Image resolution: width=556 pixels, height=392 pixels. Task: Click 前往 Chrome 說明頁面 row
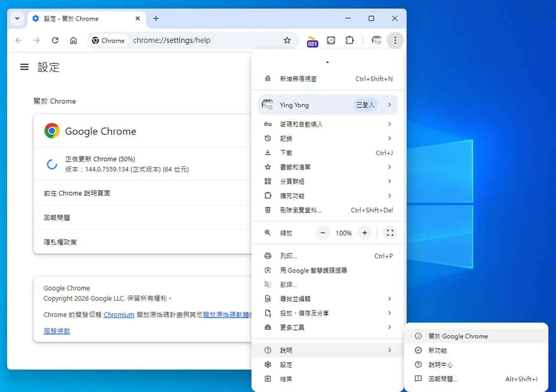pyautogui.click(x=143, y=193)
